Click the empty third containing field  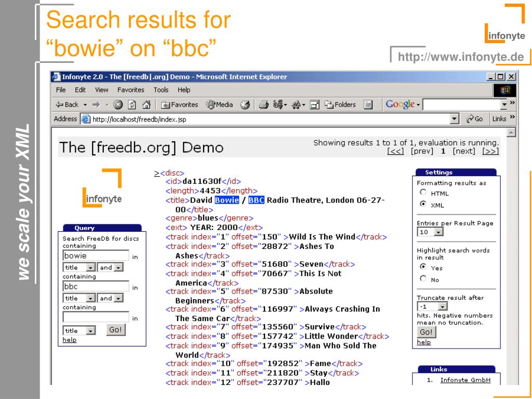[x=96, y=317]
